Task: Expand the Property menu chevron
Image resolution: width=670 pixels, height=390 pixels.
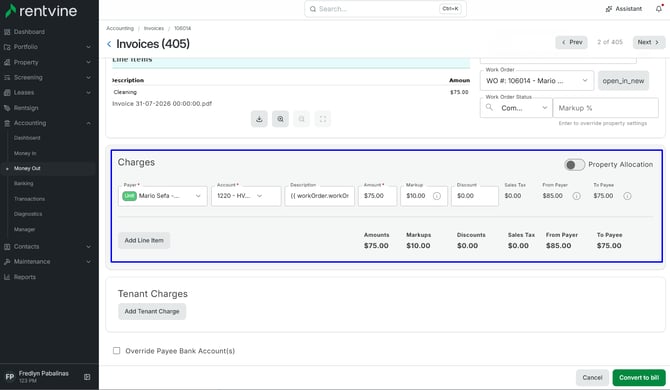Action: (x=88, y=62)
